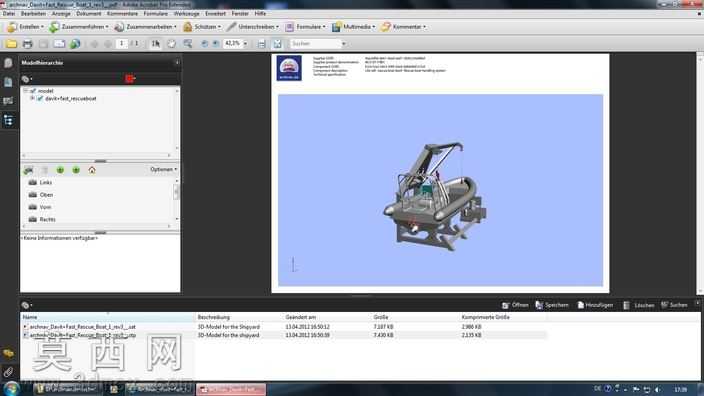Select the Links view entry
704x396 pixels.
[46, 182]
